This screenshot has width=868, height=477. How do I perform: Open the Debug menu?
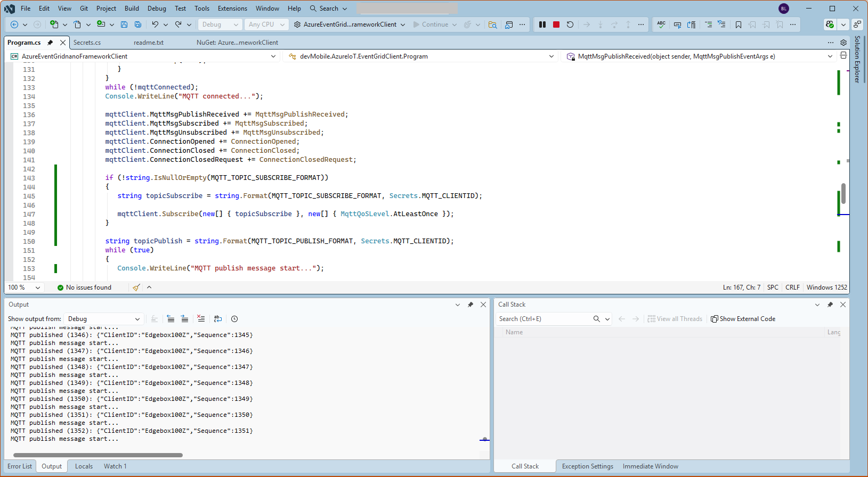click(x=157, y=9)
